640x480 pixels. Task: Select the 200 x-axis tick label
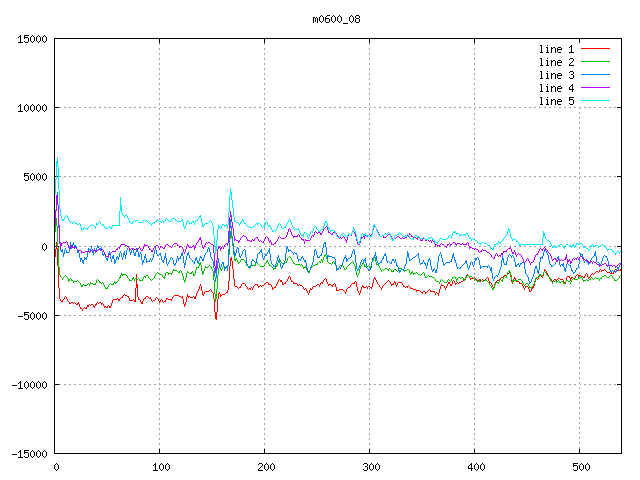(265, 467)
